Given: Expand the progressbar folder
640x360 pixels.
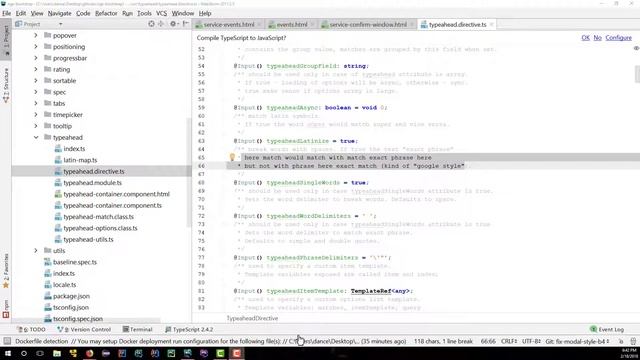Looking at the screenshot, I should click(x=36, y=58).
